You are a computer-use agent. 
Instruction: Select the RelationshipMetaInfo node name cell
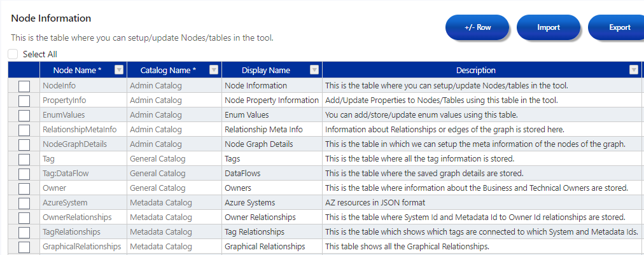pos(83,129)
